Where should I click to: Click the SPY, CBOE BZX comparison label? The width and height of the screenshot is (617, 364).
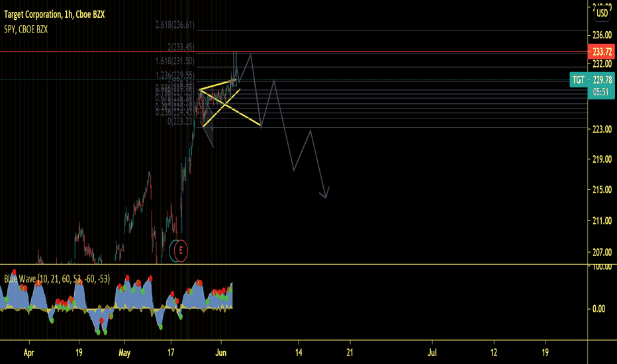click(26, 30)
